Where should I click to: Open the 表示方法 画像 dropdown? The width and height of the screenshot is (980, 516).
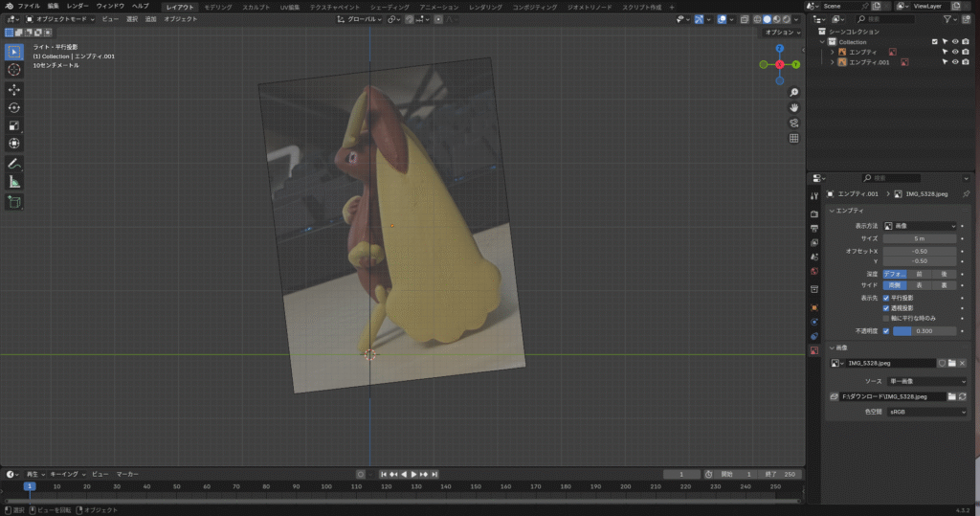pos(920,226)
